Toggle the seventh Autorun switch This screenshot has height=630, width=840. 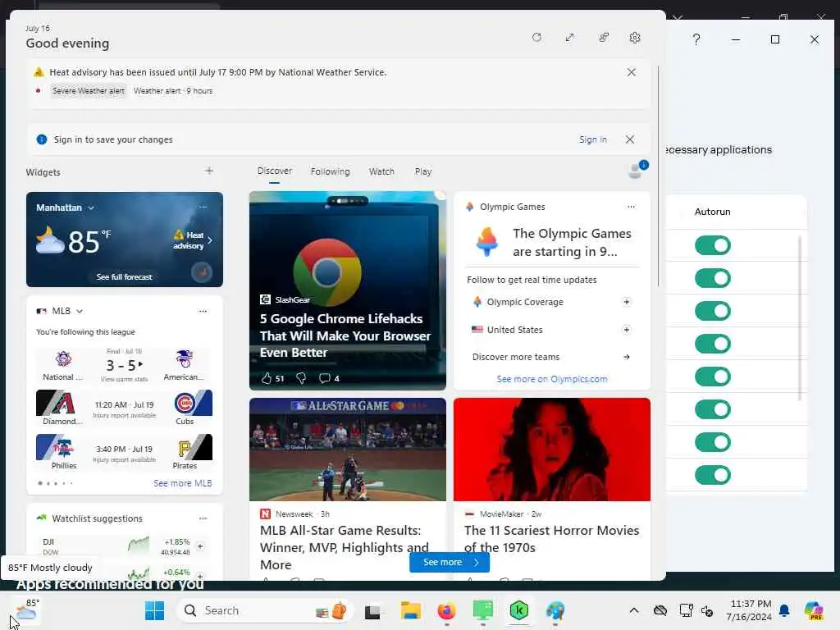point(713,442)
